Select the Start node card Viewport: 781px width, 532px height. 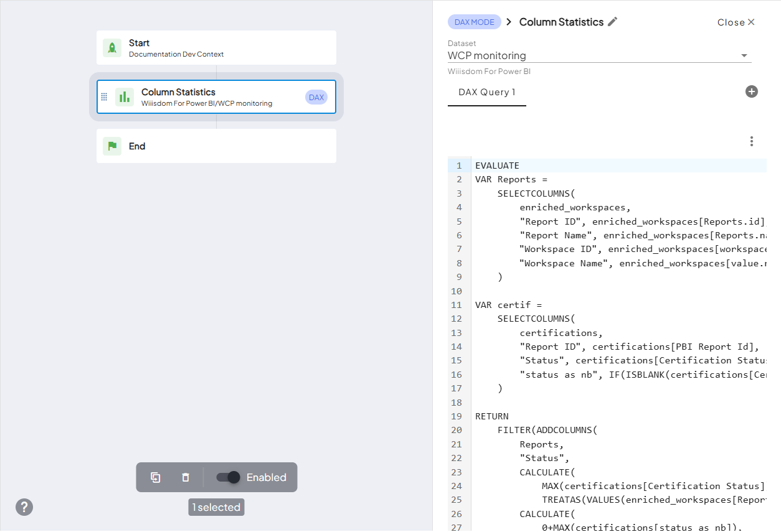(x=216, y=48)
